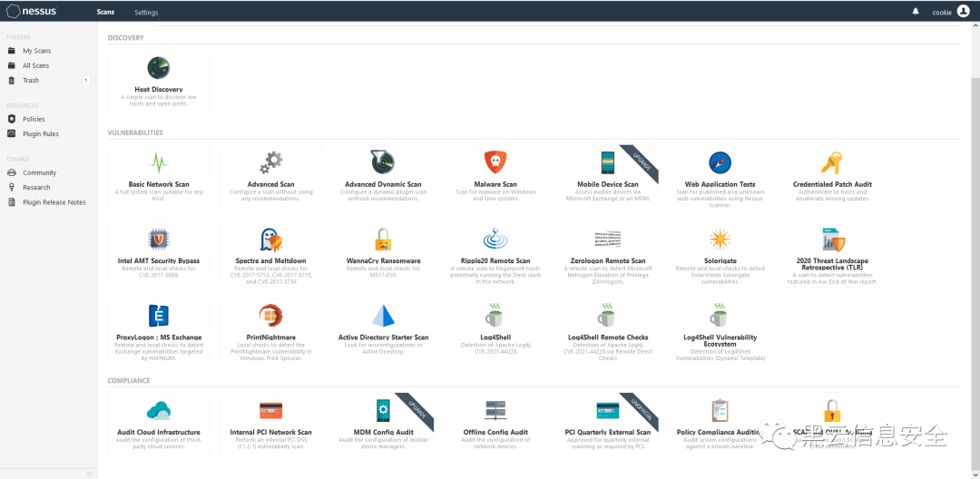Image resolution: width=980 pixels, height=479 pixels.
Task: Click the Basic Network Scan title text
Action: point(159,184)
